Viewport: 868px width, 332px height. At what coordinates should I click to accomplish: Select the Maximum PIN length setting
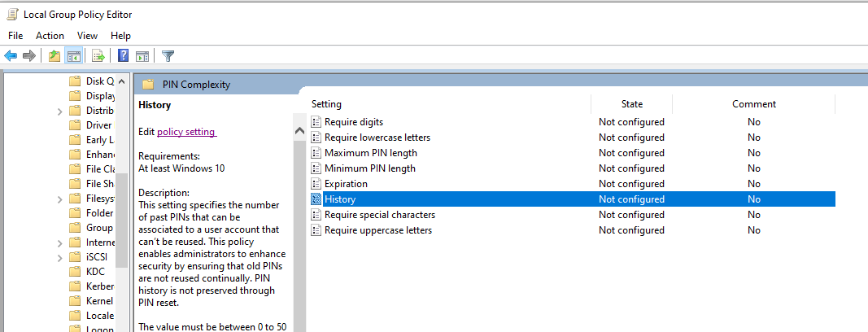[x=371, y=153]
